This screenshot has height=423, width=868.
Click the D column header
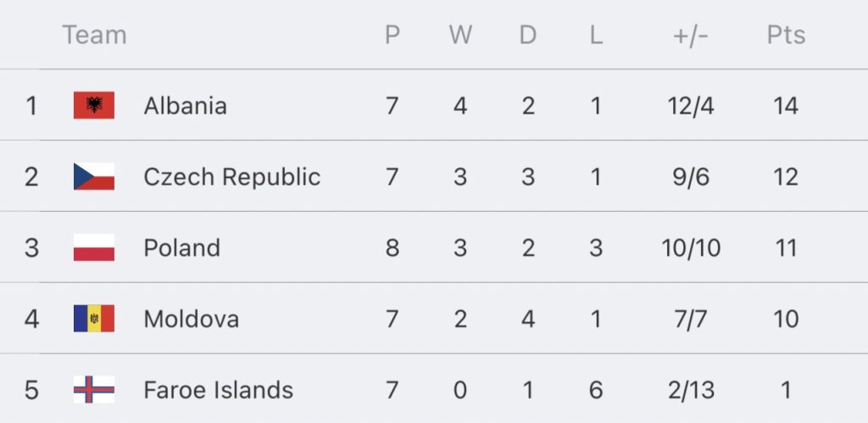[528, 36]
